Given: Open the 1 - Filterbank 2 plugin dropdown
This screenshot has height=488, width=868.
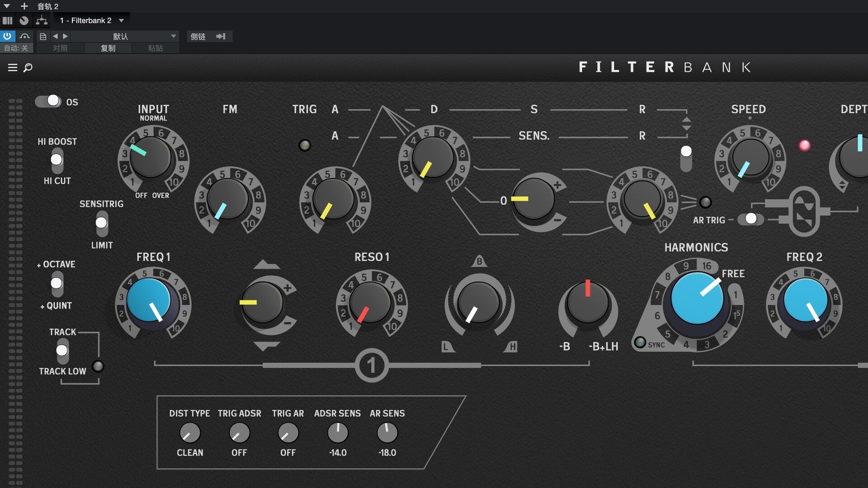Looking at the screenshot, I should [92, 21].
